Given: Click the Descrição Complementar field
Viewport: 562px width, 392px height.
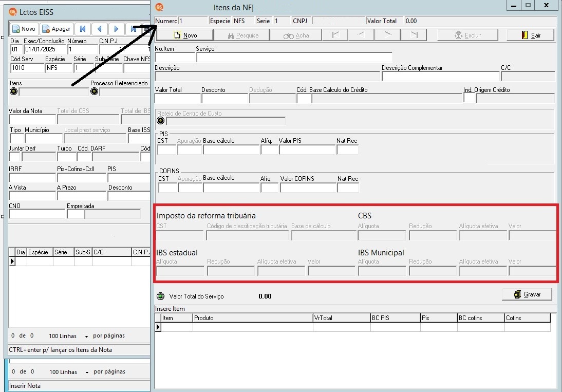Looking at the screenshot, I should click(440, 76).
